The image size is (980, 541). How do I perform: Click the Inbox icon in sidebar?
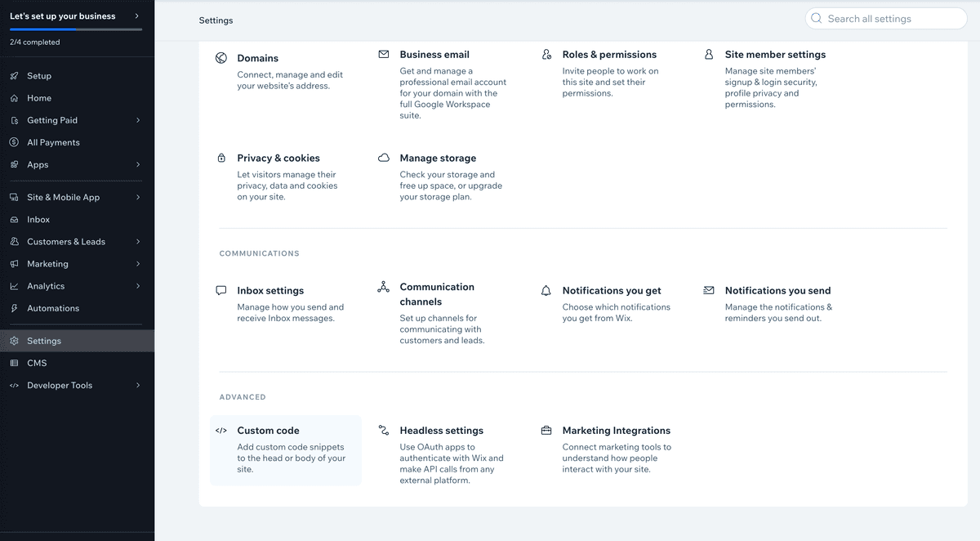(14, 220)
